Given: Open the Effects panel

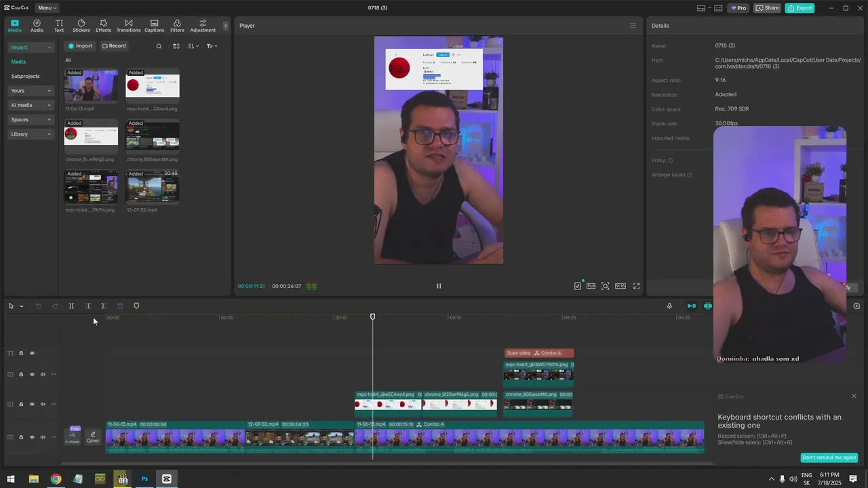Looking at the screenshot, I should (x=104, y=26).
